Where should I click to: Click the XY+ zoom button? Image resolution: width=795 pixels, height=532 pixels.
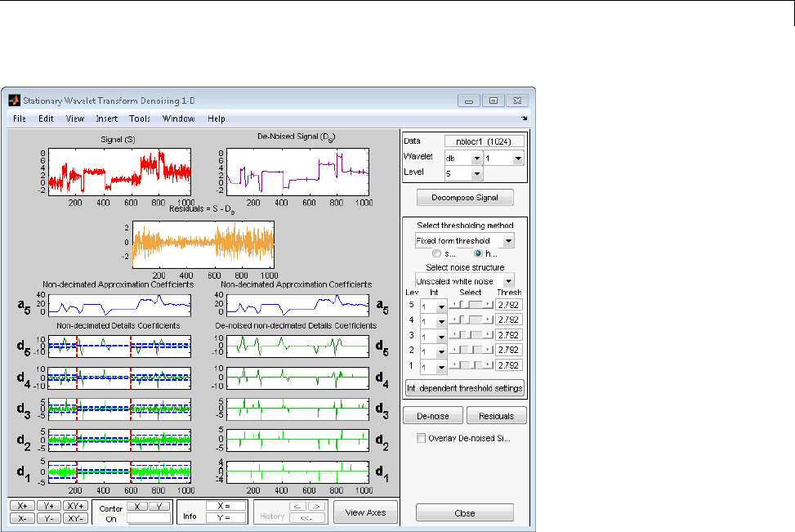click(75, 507)
